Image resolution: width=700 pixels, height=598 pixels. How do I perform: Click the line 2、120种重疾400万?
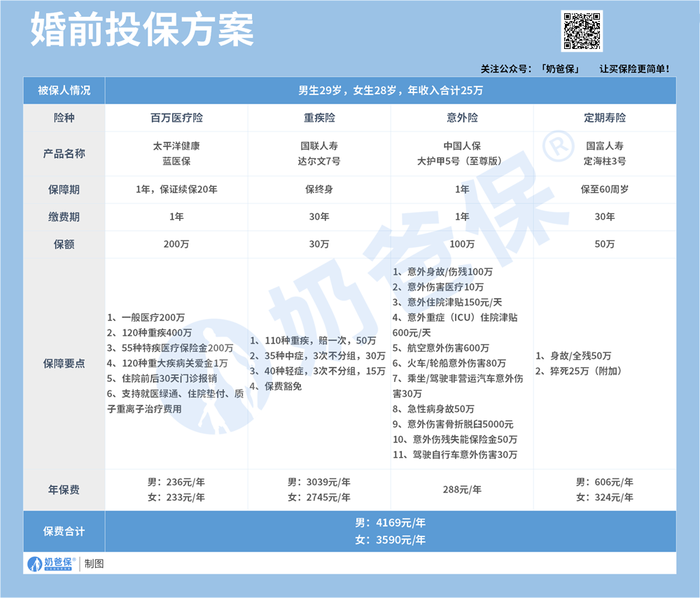tap(150, 333)
